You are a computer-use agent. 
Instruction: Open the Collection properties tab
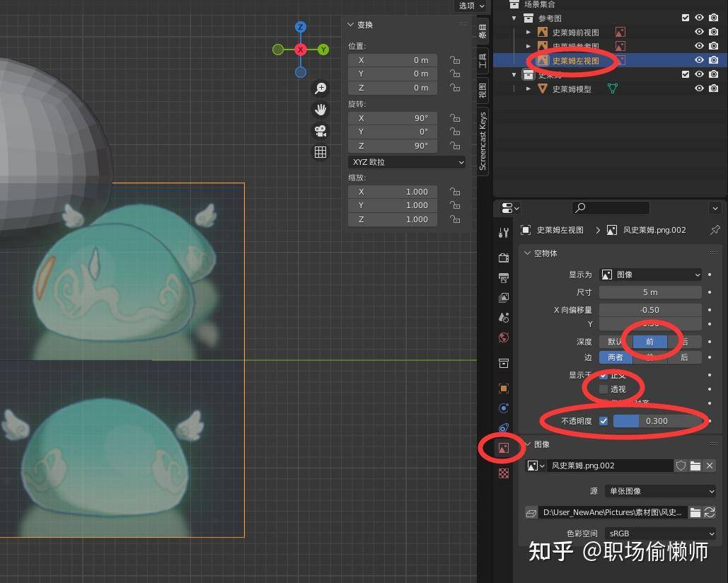click(x=504, y=363)
